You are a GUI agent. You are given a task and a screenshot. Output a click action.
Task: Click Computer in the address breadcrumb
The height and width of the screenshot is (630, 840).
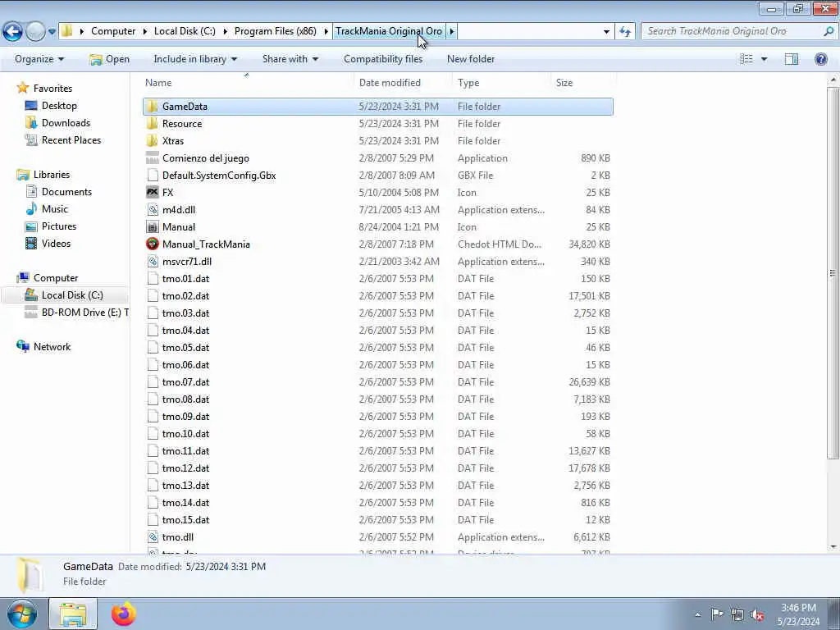tap(113, 31)
